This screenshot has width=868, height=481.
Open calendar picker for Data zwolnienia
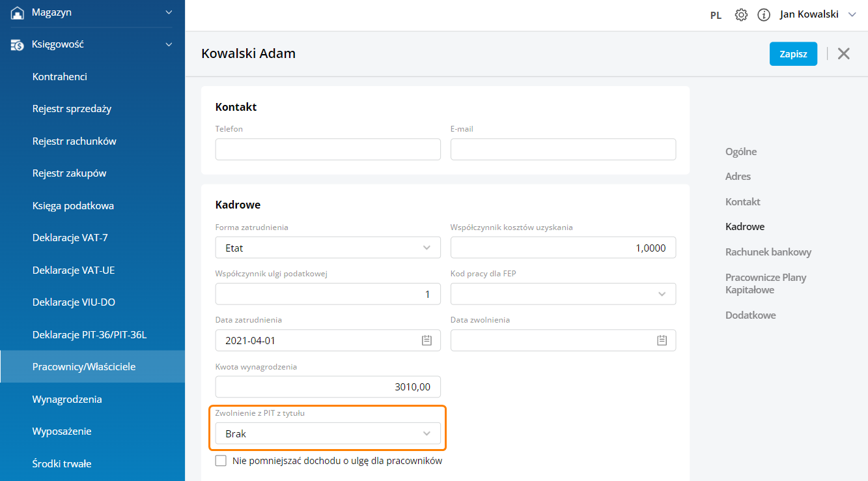(x=662, y=340)
